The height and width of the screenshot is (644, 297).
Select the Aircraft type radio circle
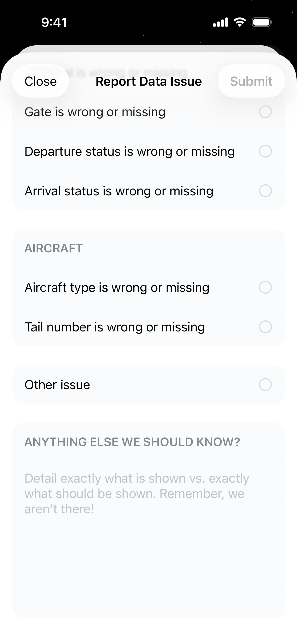tap(265, 287)
